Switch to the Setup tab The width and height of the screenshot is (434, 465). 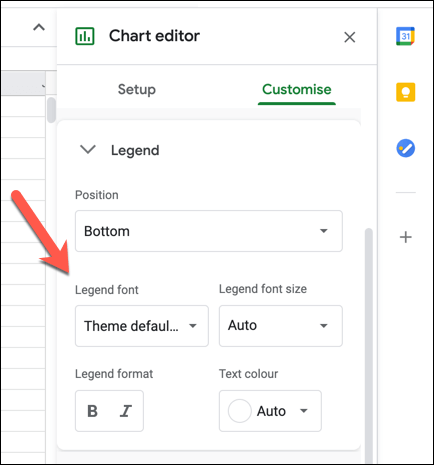136,89
